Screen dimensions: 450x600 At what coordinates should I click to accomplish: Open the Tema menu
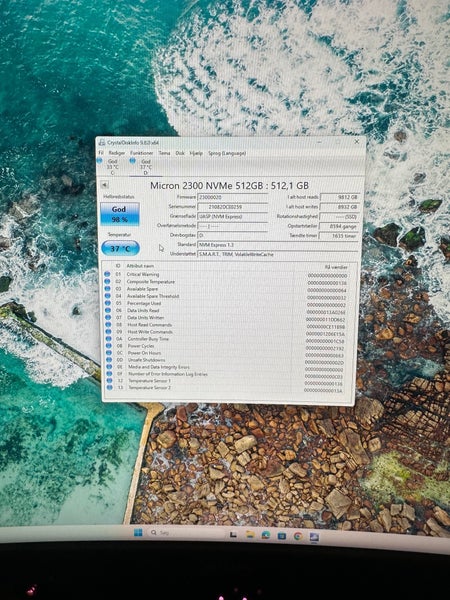[165, 153]
